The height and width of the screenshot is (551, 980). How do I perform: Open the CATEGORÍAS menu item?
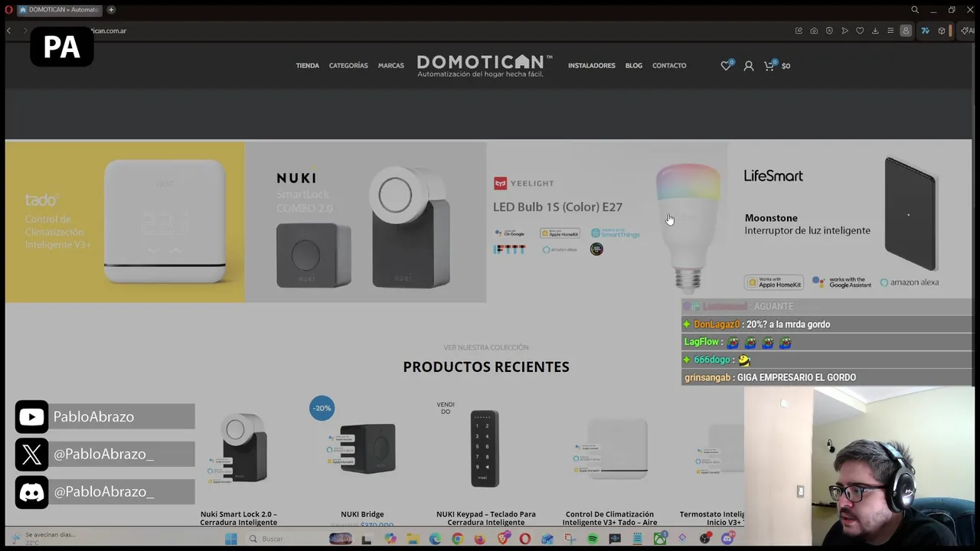(348, 66)
